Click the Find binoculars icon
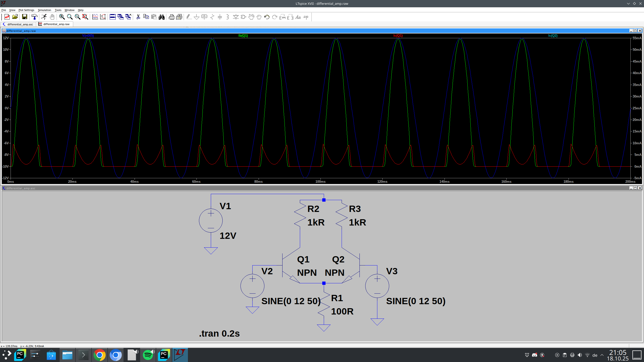The height and width of the screenshot is (362, 644). pyautogui.click(x=162, y=17)
